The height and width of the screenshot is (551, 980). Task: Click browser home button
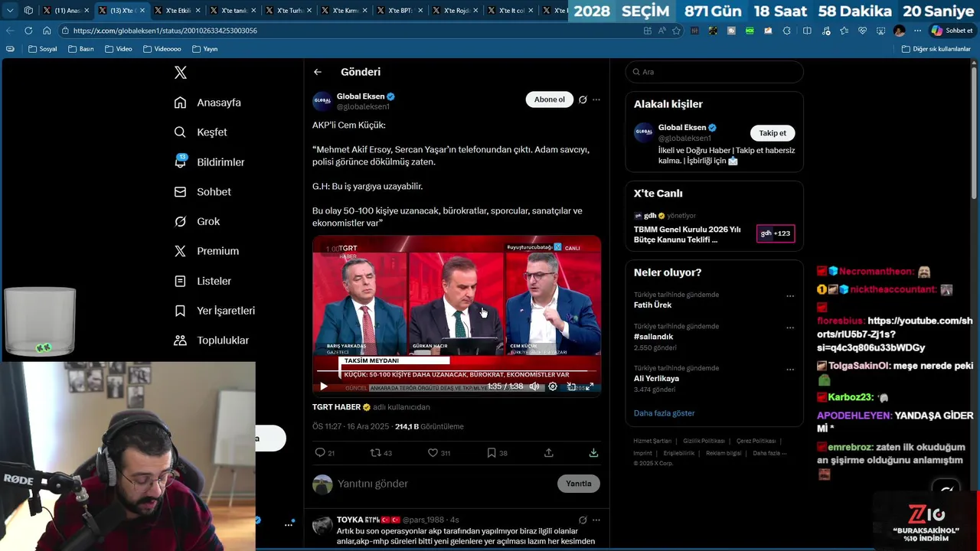(47, 31)
